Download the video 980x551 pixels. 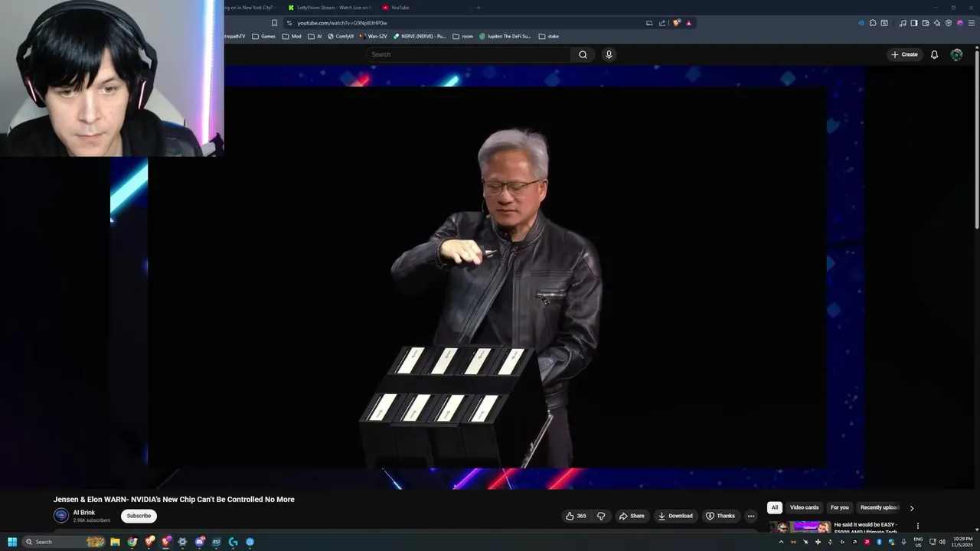pos(675,516)
